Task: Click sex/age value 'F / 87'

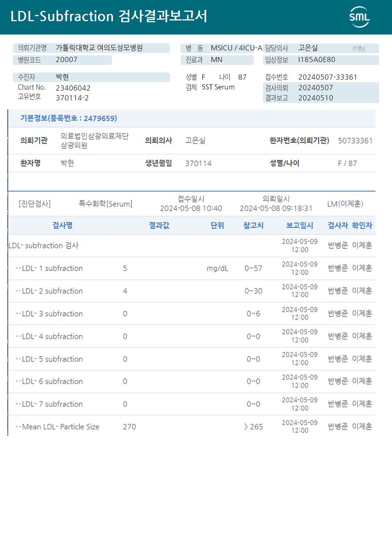Action: pos(347,163)
